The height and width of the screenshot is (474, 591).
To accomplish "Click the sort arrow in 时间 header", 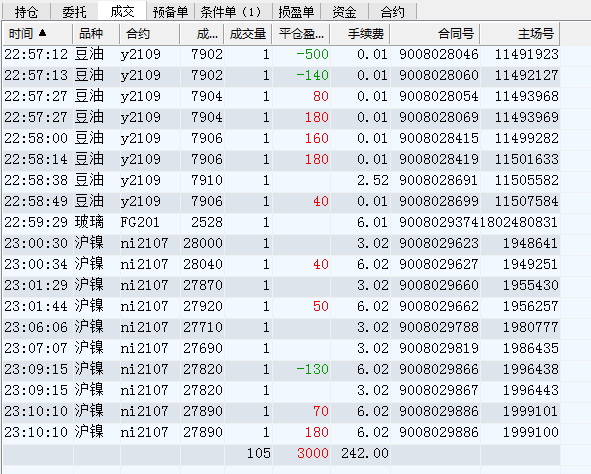I will 42,33.
